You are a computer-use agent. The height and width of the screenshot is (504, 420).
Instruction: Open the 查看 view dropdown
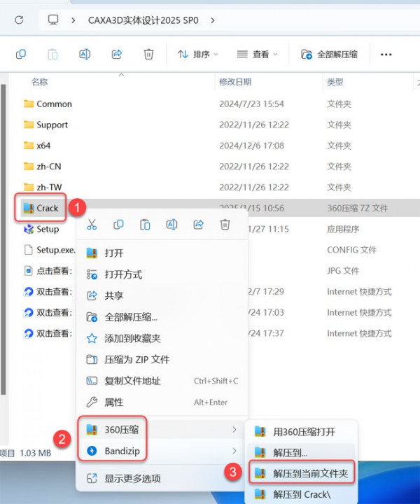(257, 55)
